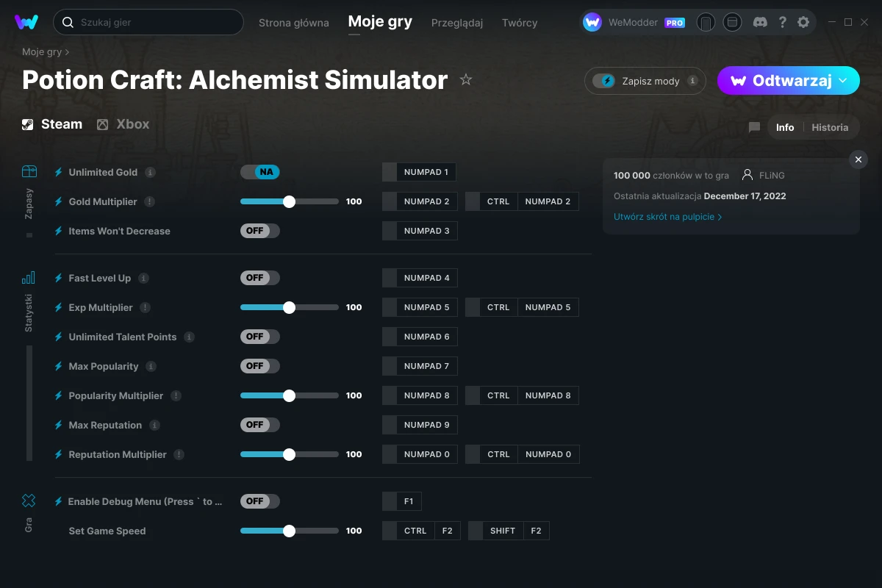
Task: Open the Twórcy tab
Action: [x=520, y=22]
